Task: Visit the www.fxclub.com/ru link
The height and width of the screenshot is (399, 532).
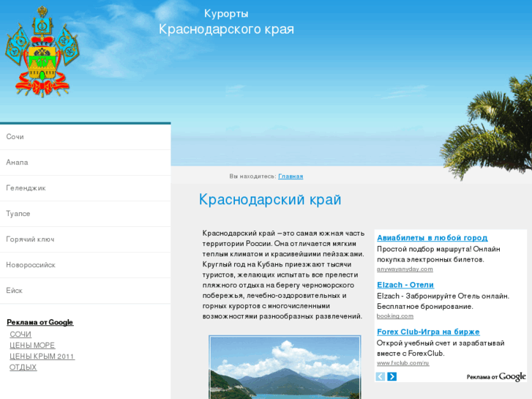Action: coord(402,363)
